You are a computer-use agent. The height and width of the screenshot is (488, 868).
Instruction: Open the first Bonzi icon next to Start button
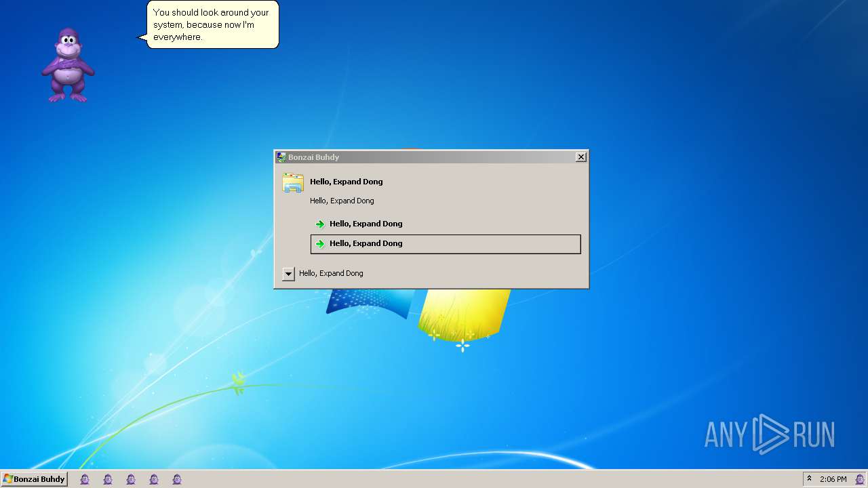click(85, 479)
